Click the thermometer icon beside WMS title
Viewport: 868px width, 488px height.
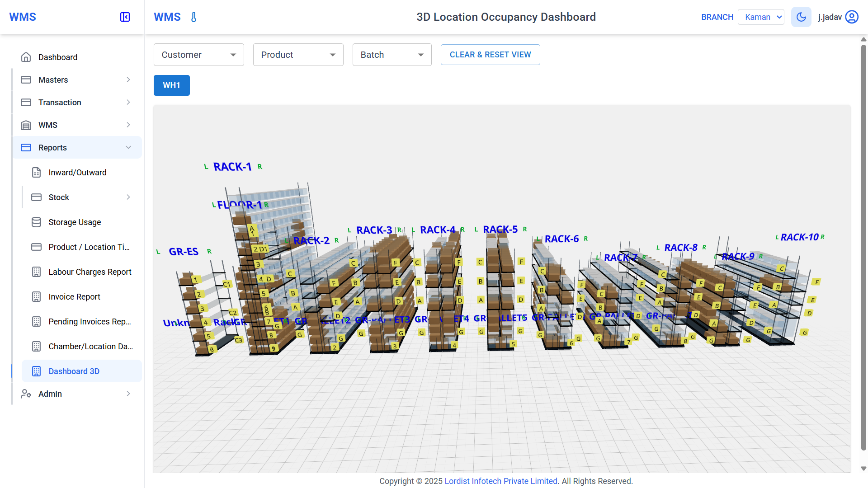pos(193,17)
